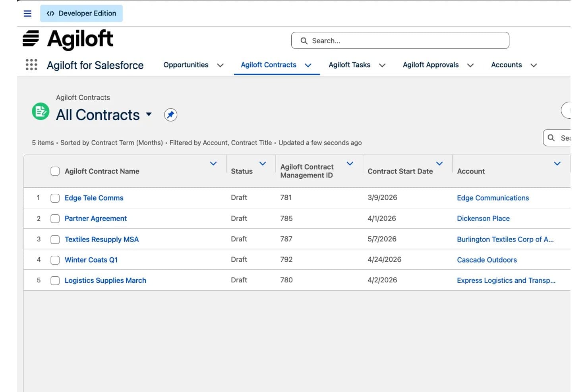This screenshot has width=588, height=392.
Task: Switch to the Agiloft Tasks tab
Action: click(x=350, y=65)
